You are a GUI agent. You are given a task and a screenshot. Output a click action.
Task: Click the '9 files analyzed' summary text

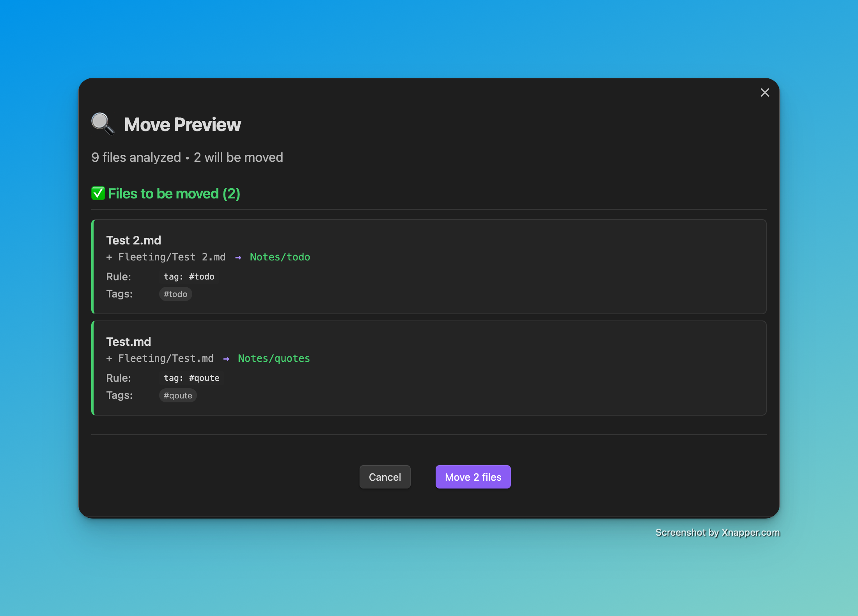(136, 157)
